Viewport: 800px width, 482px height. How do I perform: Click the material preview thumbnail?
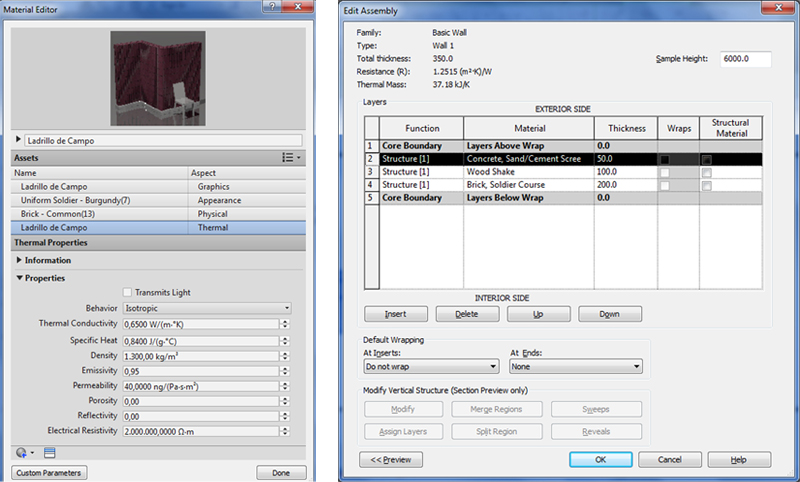(x=158, y=78)
